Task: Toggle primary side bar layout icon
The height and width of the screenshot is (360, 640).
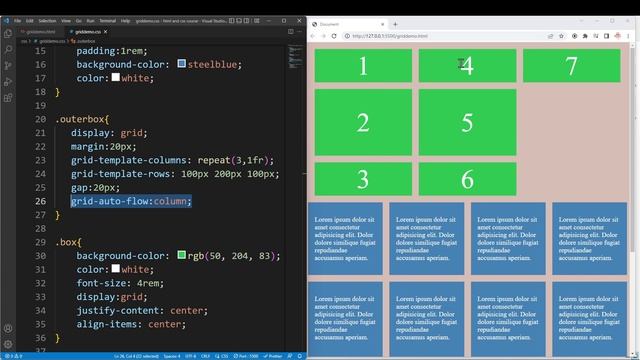Action: [x=231, y=20]
